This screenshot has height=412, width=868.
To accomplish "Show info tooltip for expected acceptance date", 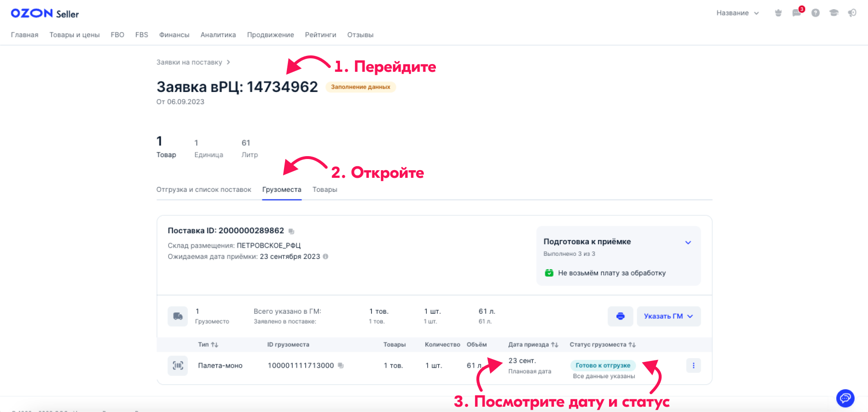I will pyautogui.click(x=325, y=256).
